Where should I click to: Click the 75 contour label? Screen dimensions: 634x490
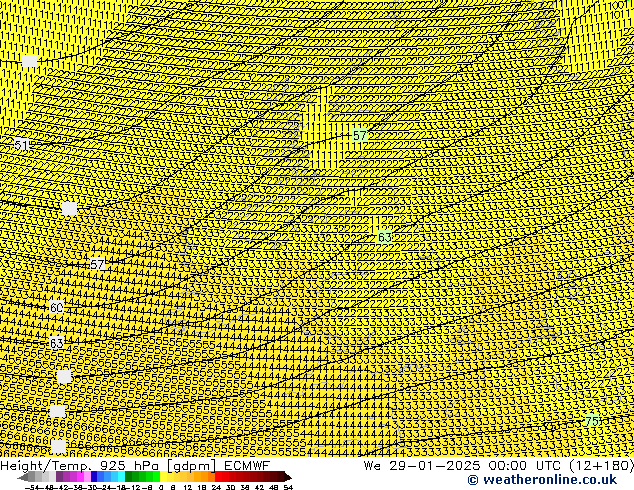click(x=592, y=421)
